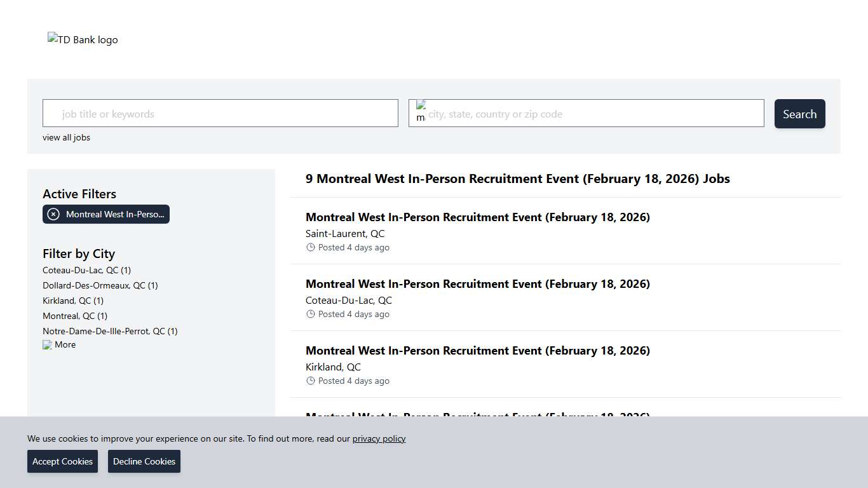Click the clock icon beside Saint-Laurent posting
868x488 pixels.
click(x=311, y=247)
